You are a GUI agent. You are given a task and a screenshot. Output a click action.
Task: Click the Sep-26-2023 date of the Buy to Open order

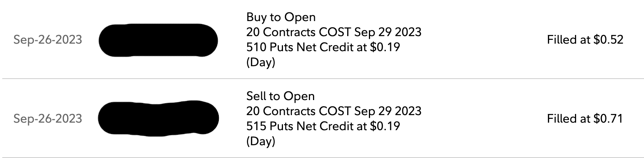click(x=48, y=39)
